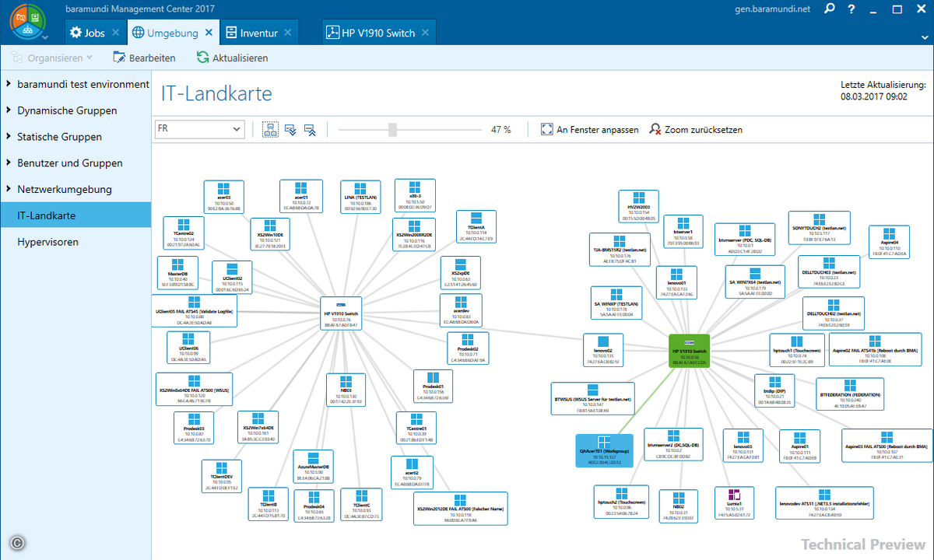The image size is (934, 560).
Task: Open the FR dropdown selector
Action: click(x=199, y=129)
